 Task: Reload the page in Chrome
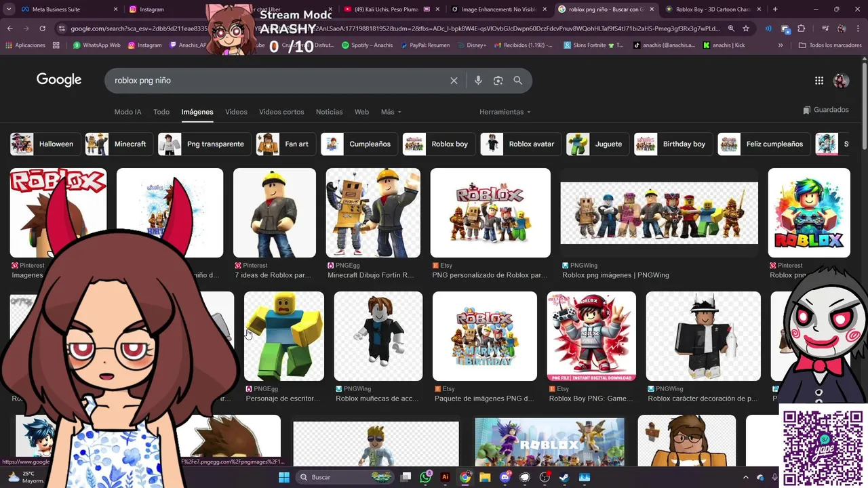click(42, 28)
